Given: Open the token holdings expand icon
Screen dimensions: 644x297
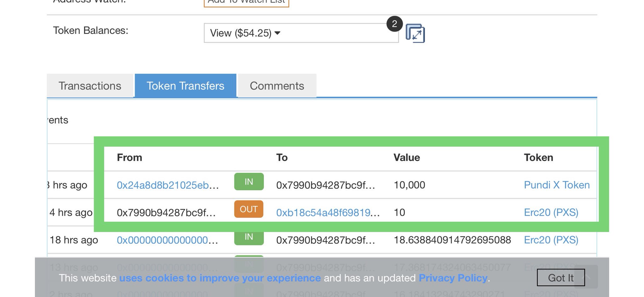Looking at the screenshot, I should (x=415, y=33).
